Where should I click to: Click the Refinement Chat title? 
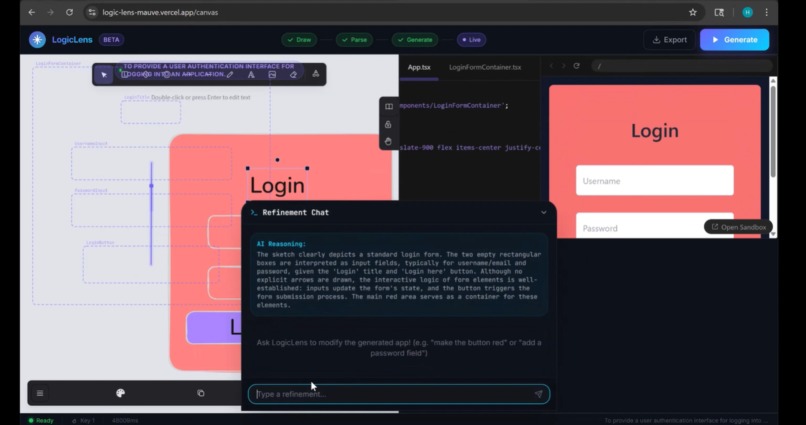(296, 212)
